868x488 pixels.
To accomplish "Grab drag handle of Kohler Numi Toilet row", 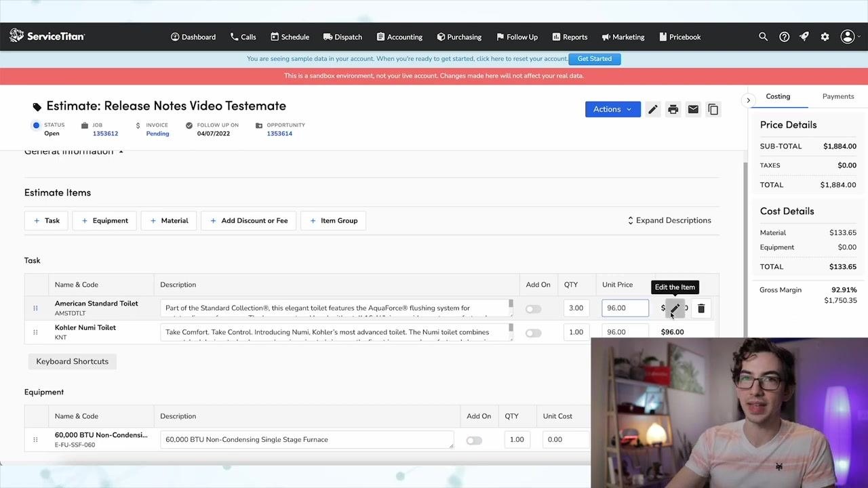I will (35, 332).
